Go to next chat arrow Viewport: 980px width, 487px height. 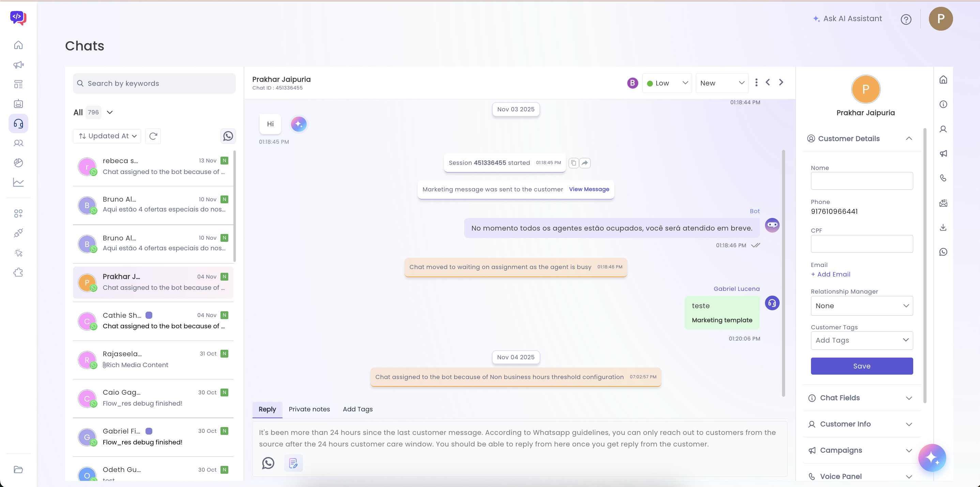781,82
